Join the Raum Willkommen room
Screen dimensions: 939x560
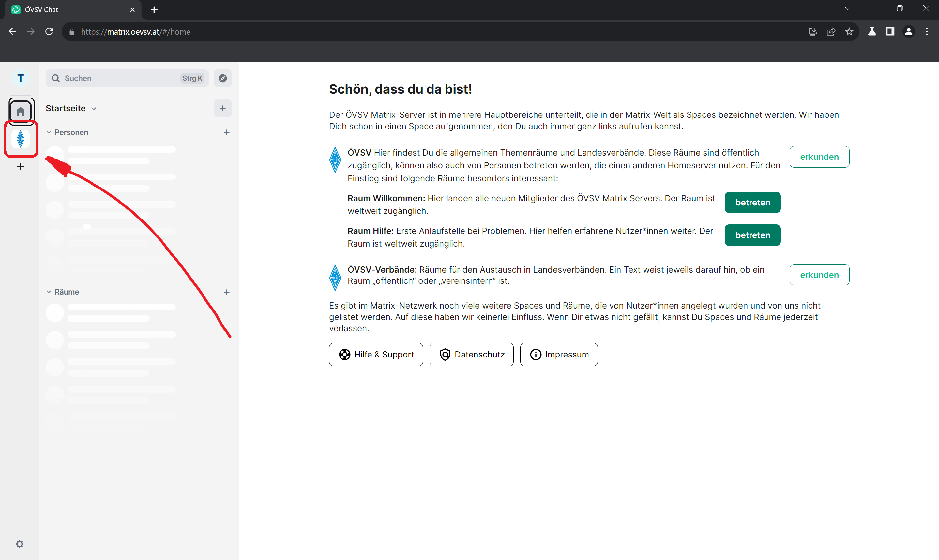[x=752, y=202]
